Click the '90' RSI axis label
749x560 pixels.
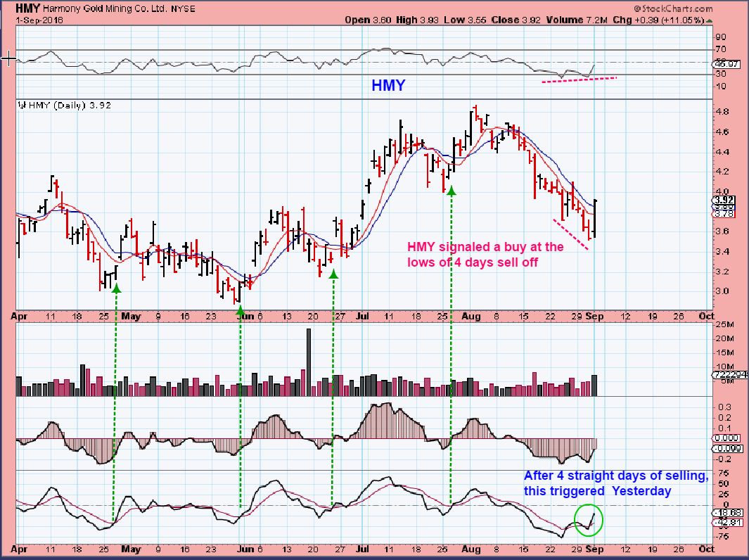click(x=721, y=37)
